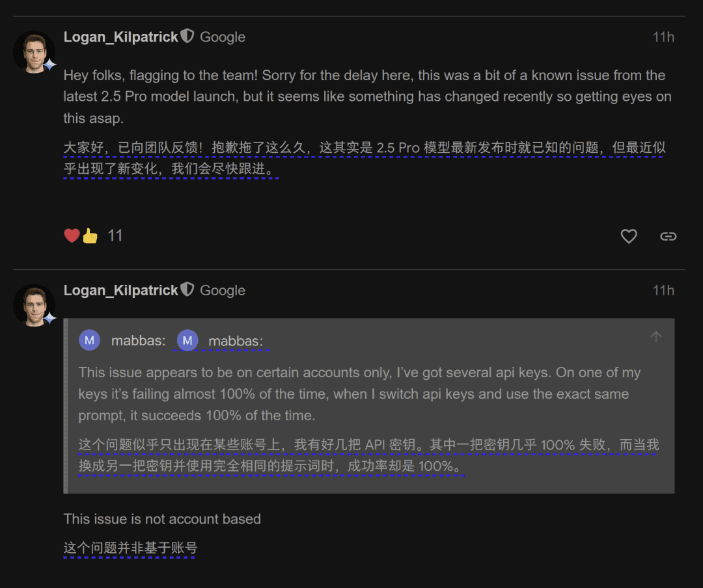The height and width of the screenshot is (588, 703).
Task: Like the first post with the heart outline button
Action: [629, 236]
